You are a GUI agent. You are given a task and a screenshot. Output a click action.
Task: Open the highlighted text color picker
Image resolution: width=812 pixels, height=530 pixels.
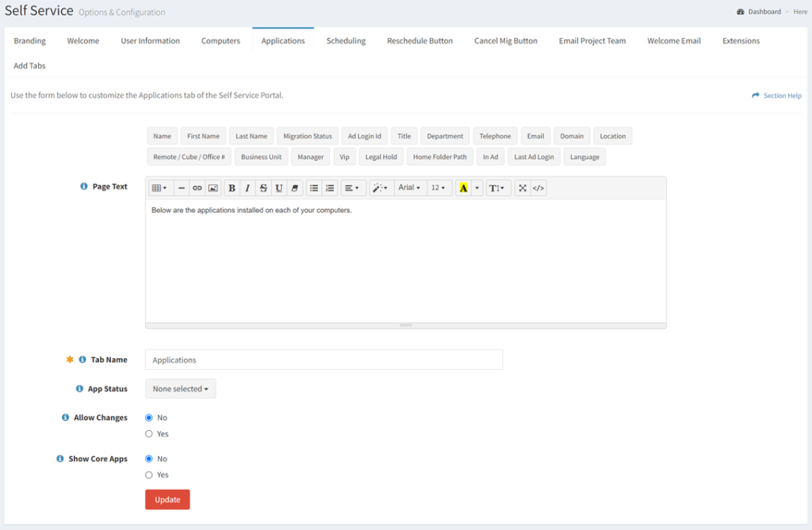coord(464,188)
